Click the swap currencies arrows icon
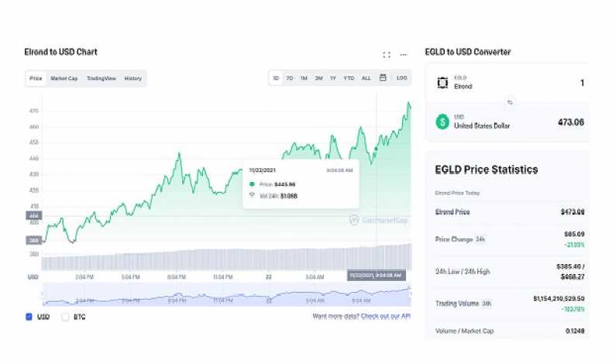Image resolution: width=616 pixels, height=364 pixels. tap(510, 101)
